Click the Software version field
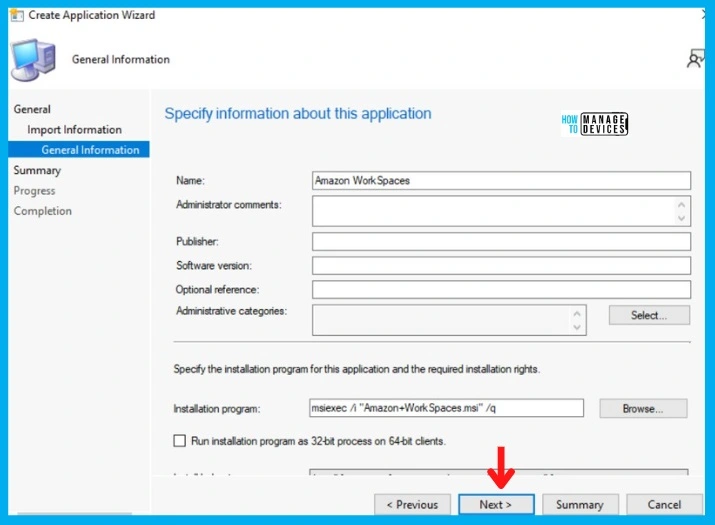Image resolution: width=715 pixels, height=525 pixels. [x=501, y=265]
